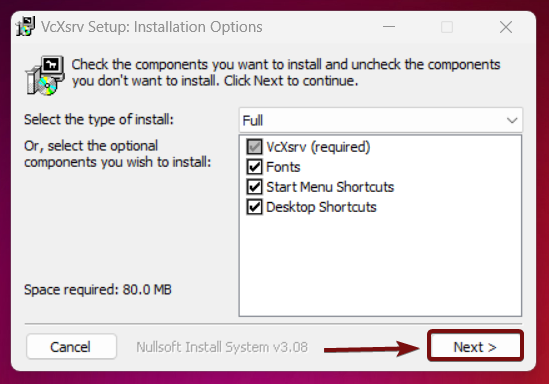Cancel the VcXsrv setup
549x384 pixels.
tap(71, 347)
